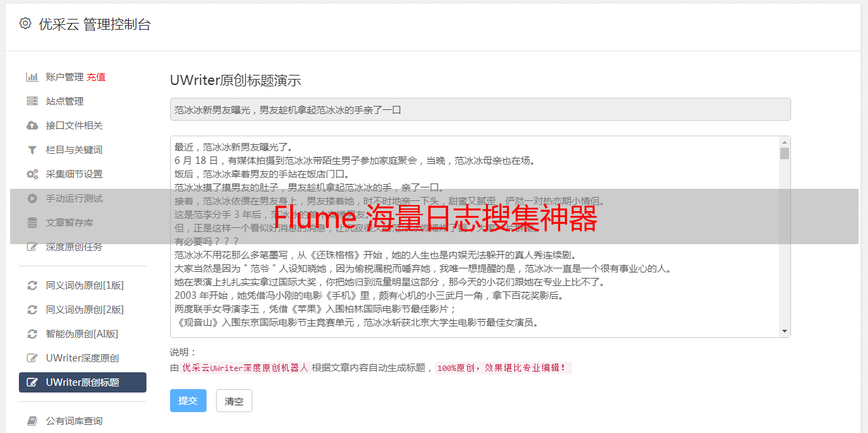
Task: Click the gear icon beside 优采云 管理控制台
Action: [25, 24]
